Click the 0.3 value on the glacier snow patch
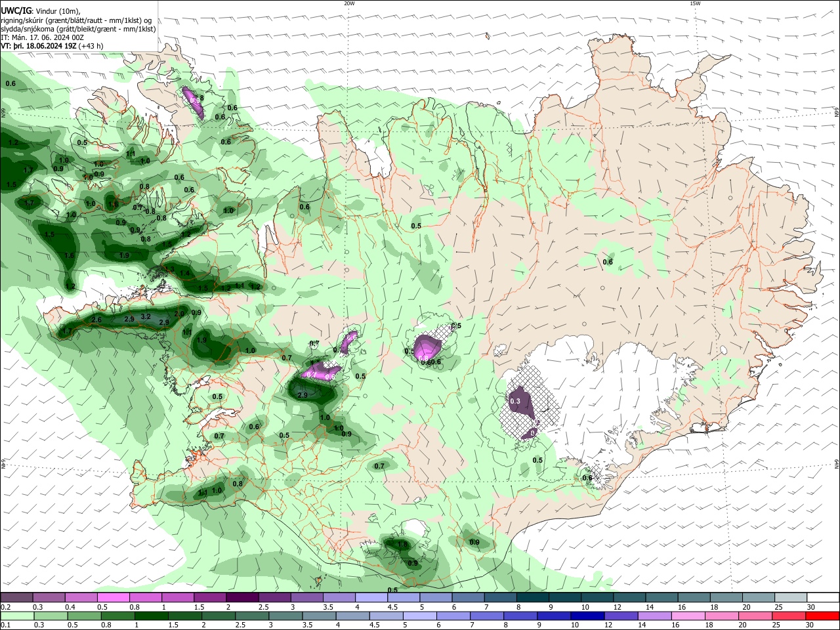Screen dimensions: 840x630 (x=515, y=401)
